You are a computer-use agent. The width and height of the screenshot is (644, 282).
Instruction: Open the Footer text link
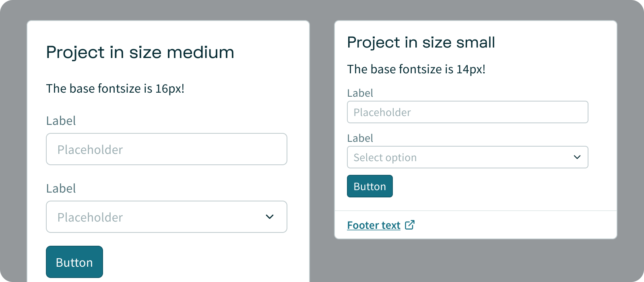pos(374,225)
